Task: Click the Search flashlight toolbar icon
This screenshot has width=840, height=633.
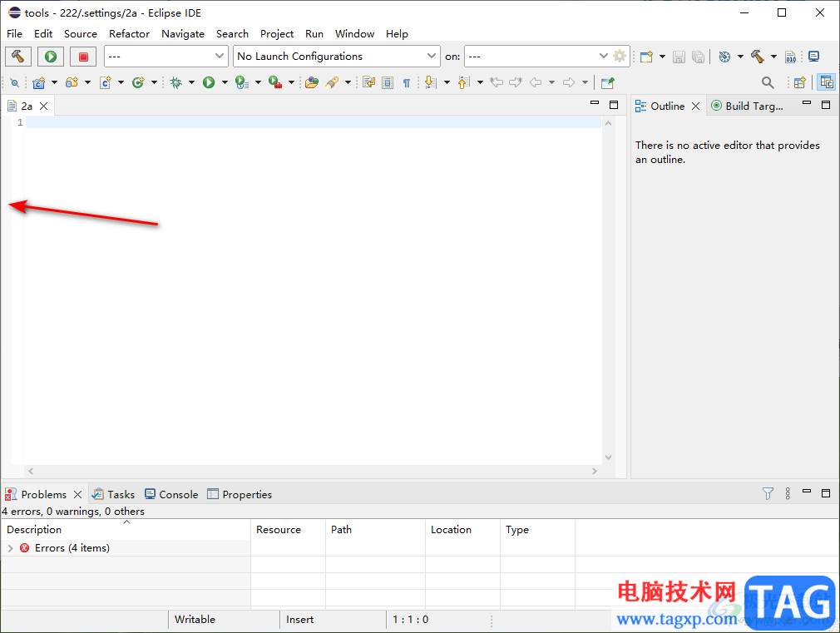Action: (x=332, y=82)
